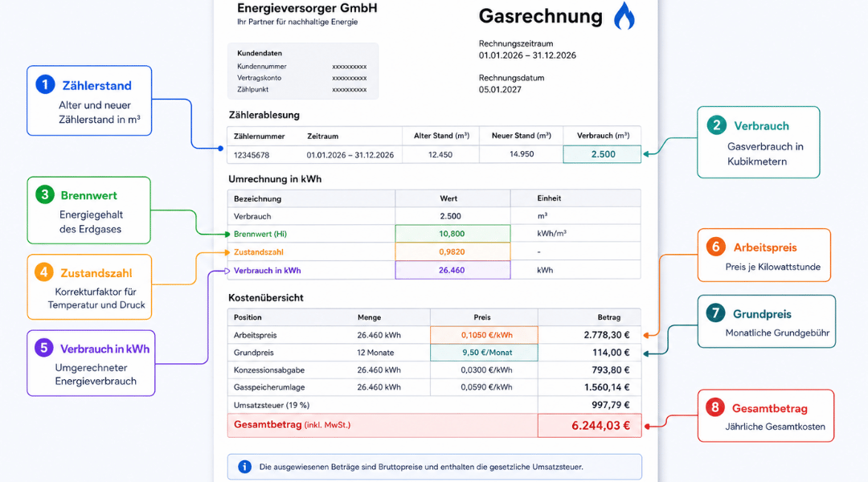
Task: Click the Kundennummer label
Action: (262, 67)
